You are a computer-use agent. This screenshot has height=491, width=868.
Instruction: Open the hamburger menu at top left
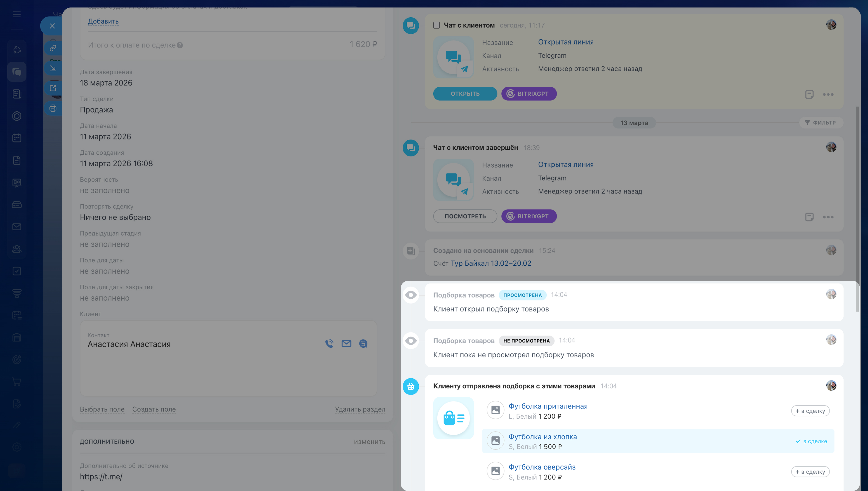click(x=17, y=14)
